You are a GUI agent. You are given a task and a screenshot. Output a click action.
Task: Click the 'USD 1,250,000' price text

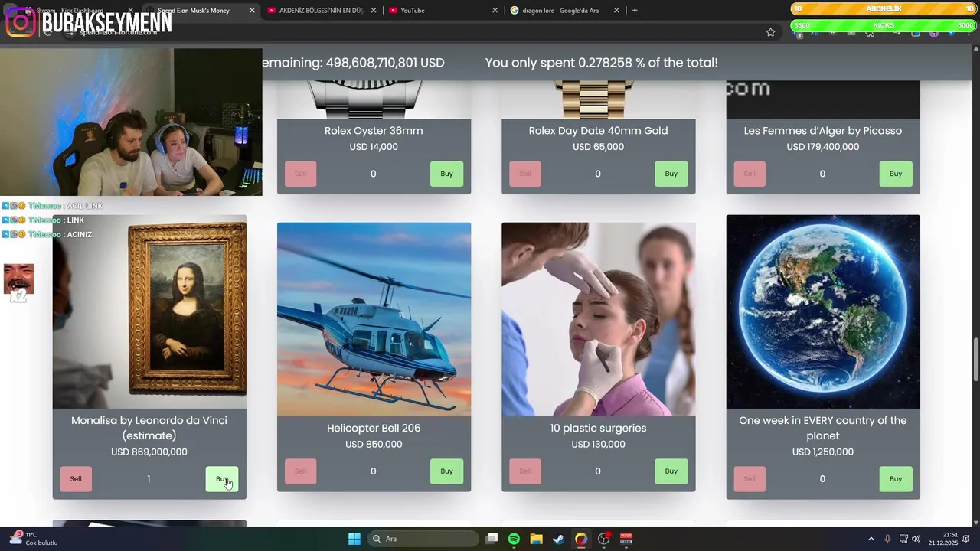click(x=823, y=452)
